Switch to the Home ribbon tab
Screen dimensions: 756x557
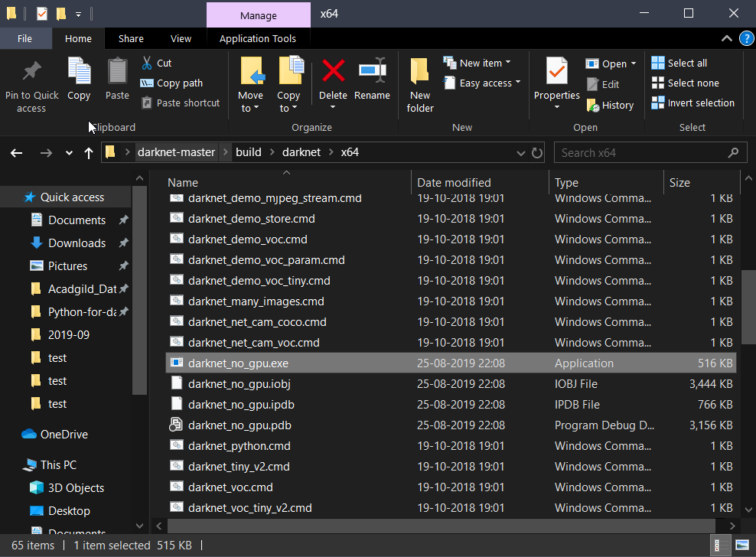click(78, 38)
